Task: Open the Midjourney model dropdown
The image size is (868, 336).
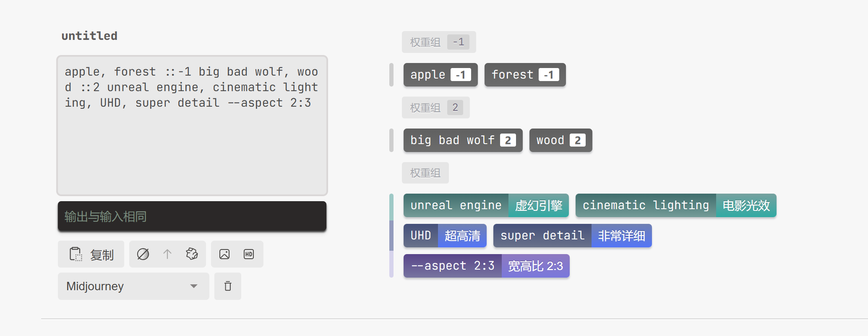Action: [x=133, y=286]
